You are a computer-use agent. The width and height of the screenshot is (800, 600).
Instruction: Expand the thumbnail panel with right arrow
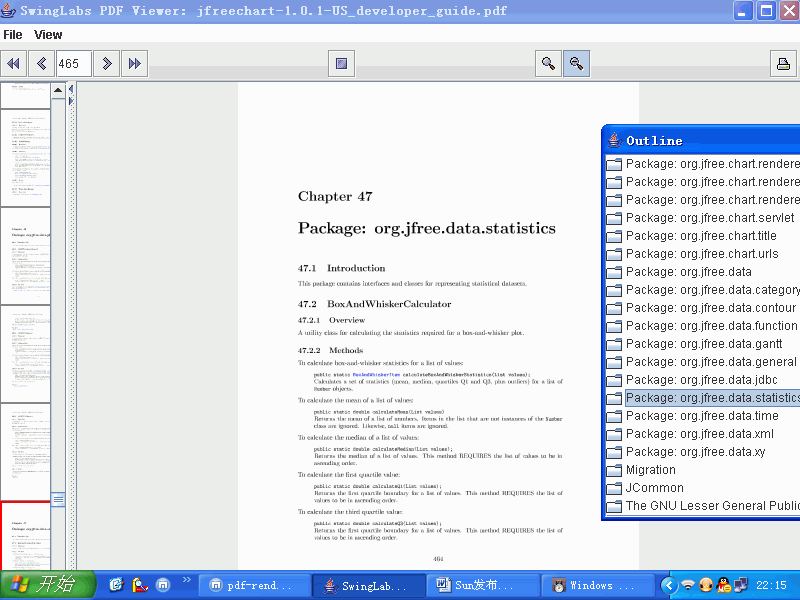(71, 101)
